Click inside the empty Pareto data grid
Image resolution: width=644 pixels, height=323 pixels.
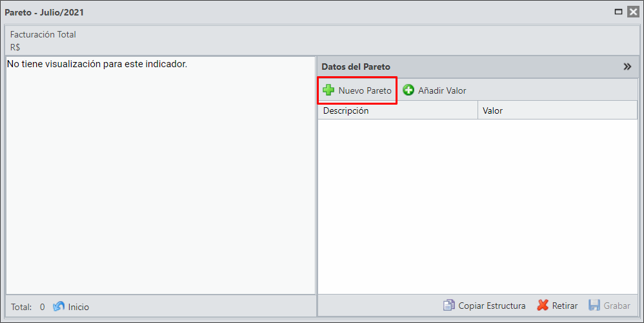[478, 206]
